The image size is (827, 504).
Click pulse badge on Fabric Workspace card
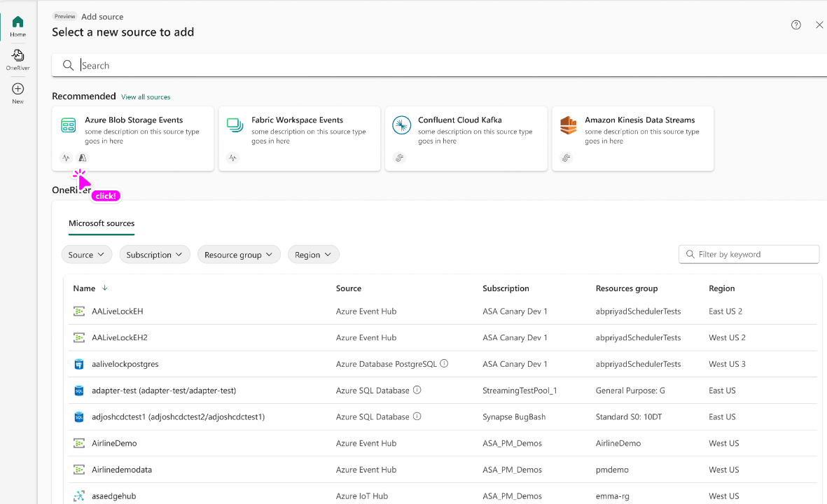click(x=232, y=157)
